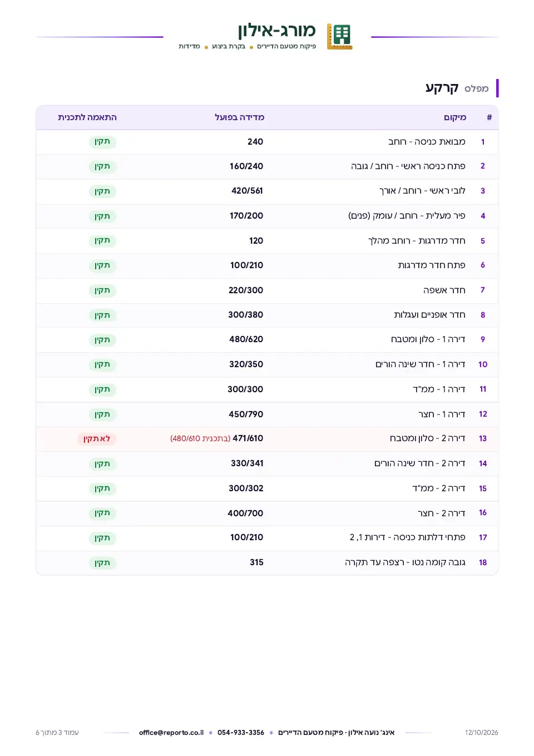The image size is (534, 756).
Task: Click the תקין badge in row 1
Action: click(102, 142)
